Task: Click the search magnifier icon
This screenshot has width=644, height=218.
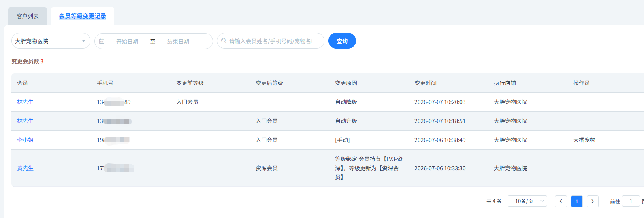Action: pyautogui.click(x=224, y=41)
